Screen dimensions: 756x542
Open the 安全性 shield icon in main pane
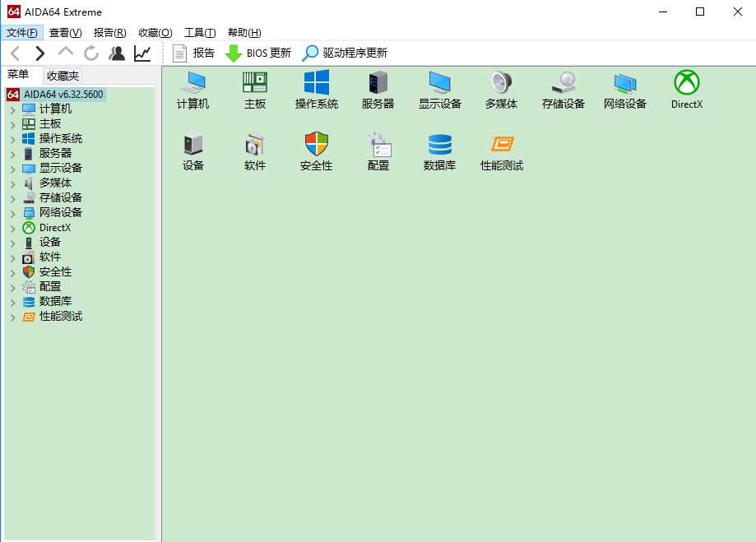316,152
